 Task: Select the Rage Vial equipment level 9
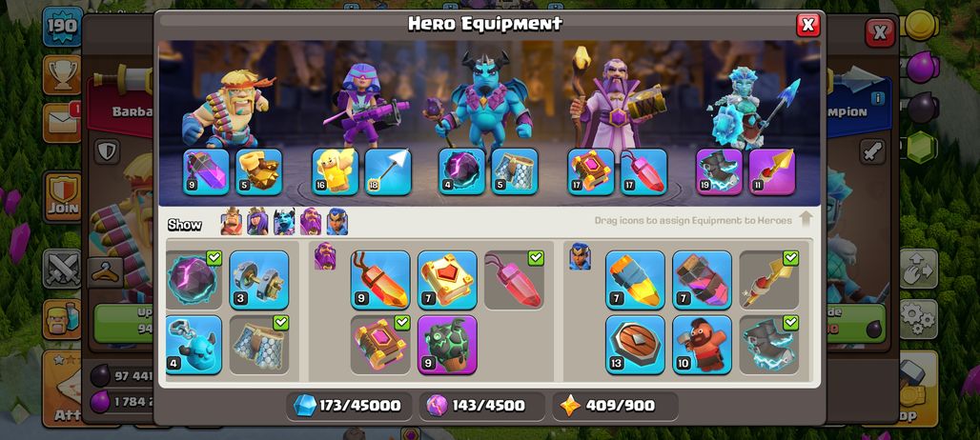tap(380, 280)
